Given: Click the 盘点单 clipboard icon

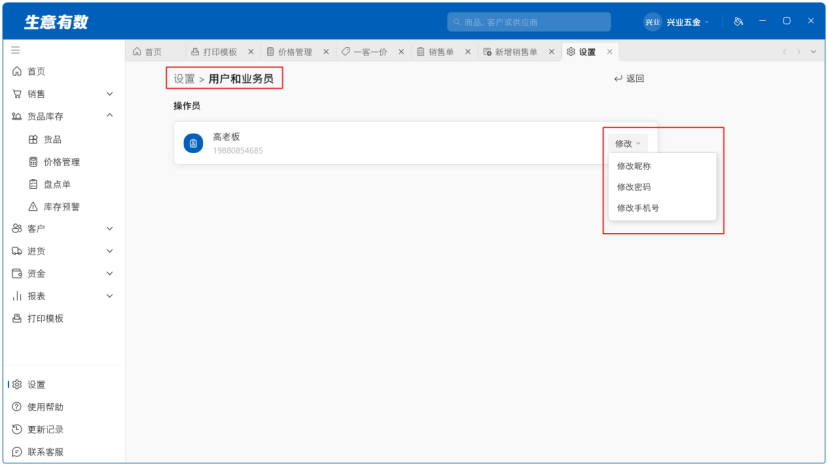Looking at the screenshot, I should [x=33, y=184].
